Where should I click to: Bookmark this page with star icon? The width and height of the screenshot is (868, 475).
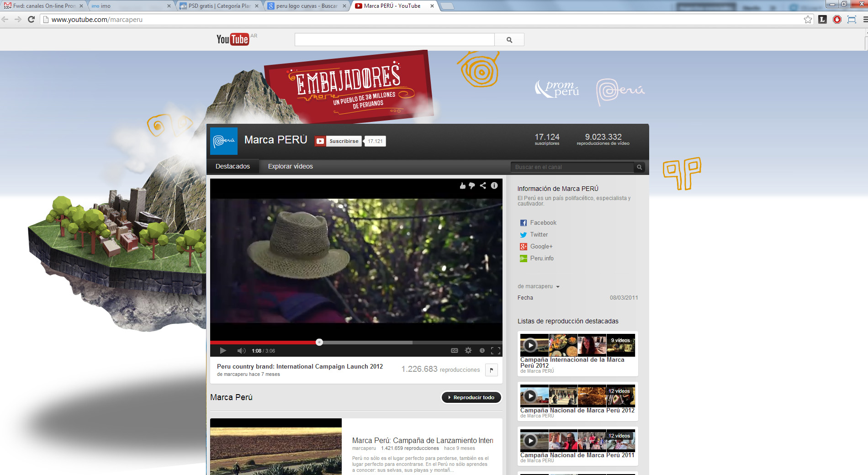[x=808, y=20]
